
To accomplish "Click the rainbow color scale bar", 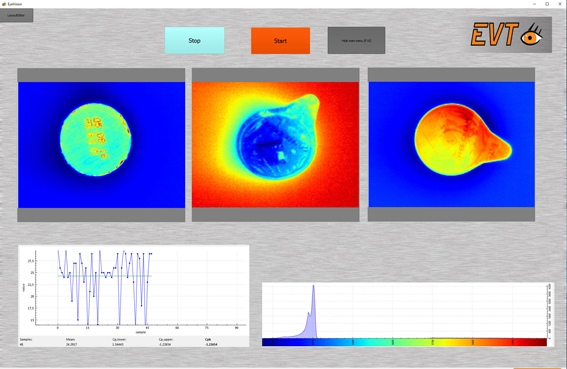I will click(404, 342).
